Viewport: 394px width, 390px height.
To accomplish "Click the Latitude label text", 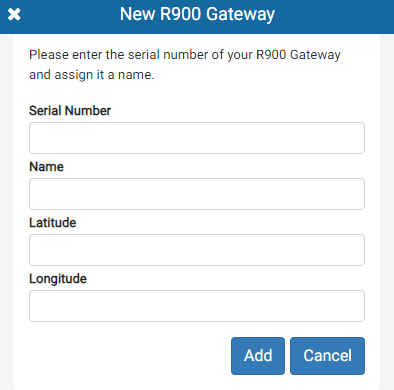I will click(x=53, y=223).
